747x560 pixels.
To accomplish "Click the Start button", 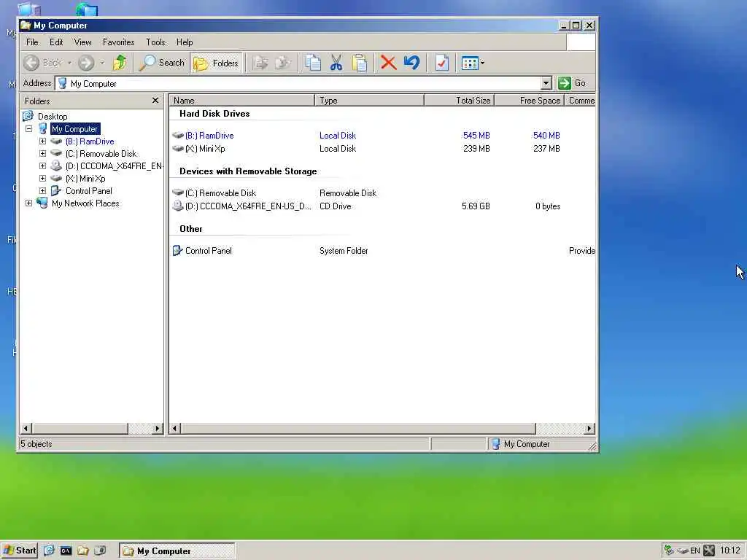I will pyautogui.click(x=20, y=551).
